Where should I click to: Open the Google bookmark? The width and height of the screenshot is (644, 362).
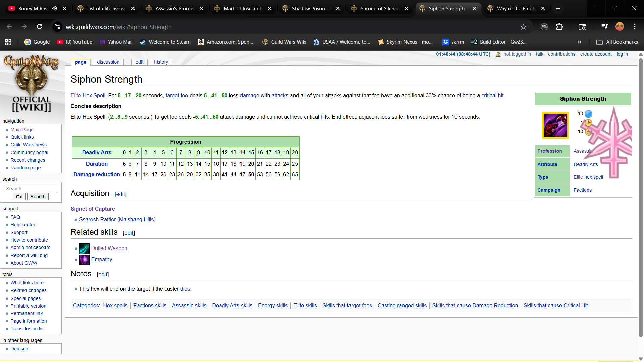point(37,42)
